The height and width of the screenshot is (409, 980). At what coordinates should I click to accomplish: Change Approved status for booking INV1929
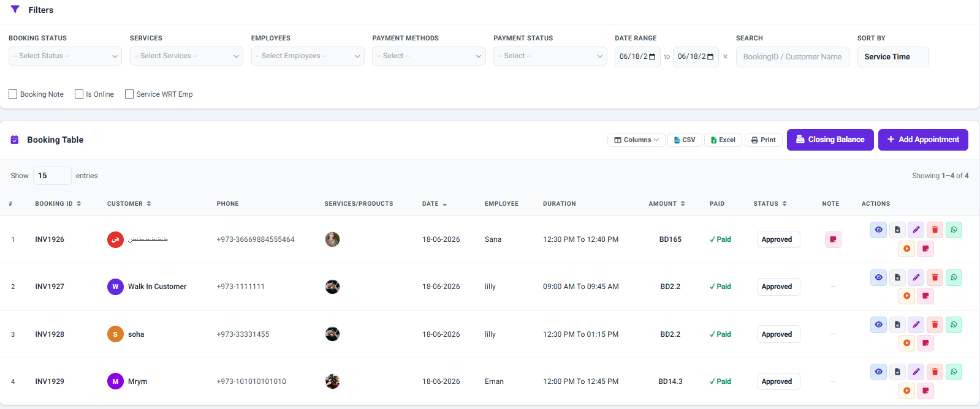point(778,381)
